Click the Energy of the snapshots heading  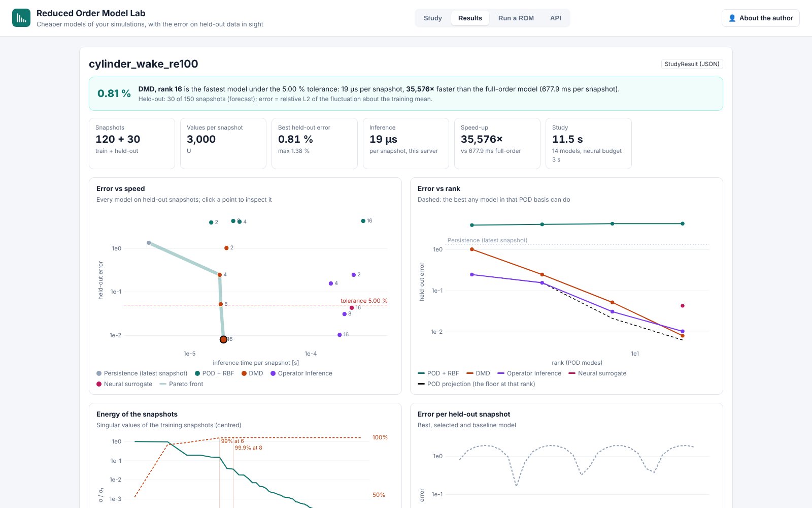pyautogui.click(x=137, y=414)
